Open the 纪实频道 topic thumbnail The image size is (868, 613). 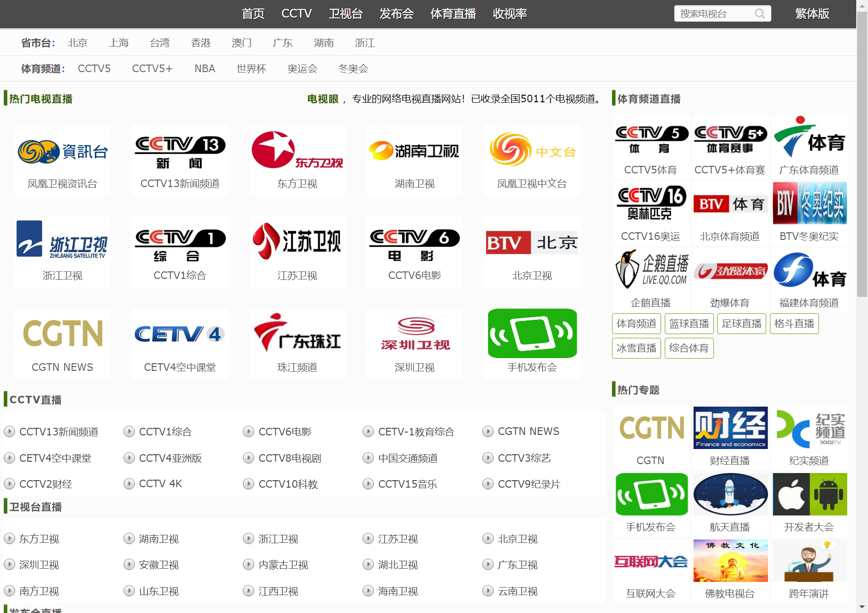tap(810, 428)
